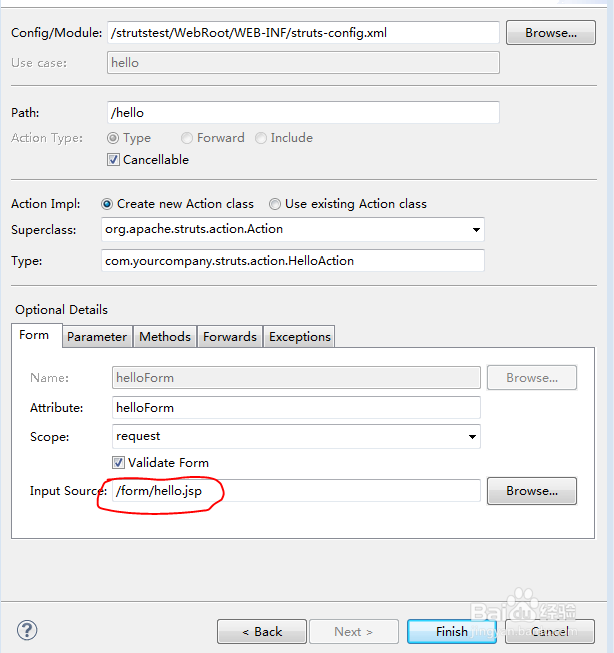Screen dimensions: 614x653
Task: Click the help question mark icon
Action: (27, 630)
